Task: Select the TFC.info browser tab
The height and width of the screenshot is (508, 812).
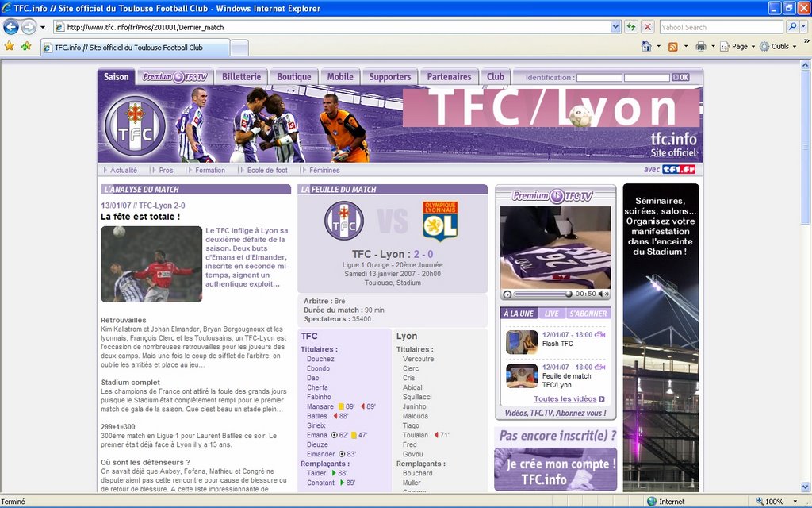Action: 135,47
